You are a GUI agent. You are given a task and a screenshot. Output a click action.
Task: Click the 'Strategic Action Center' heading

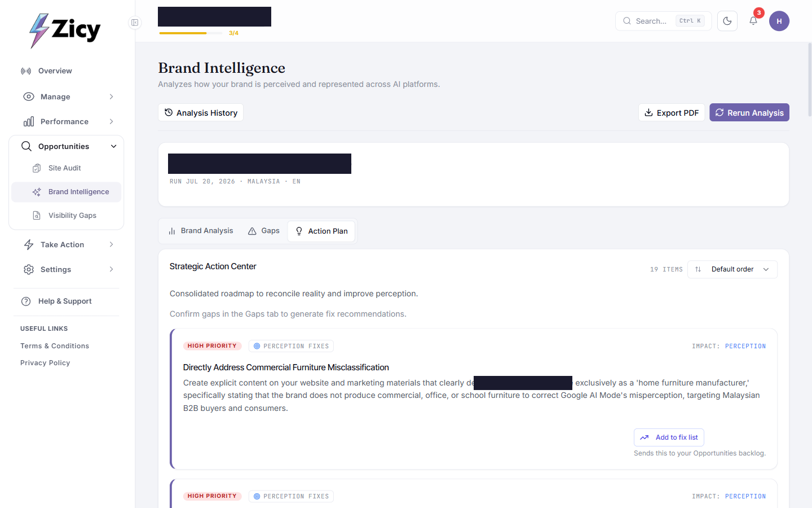pyautogui.click(x=213, y=266)
